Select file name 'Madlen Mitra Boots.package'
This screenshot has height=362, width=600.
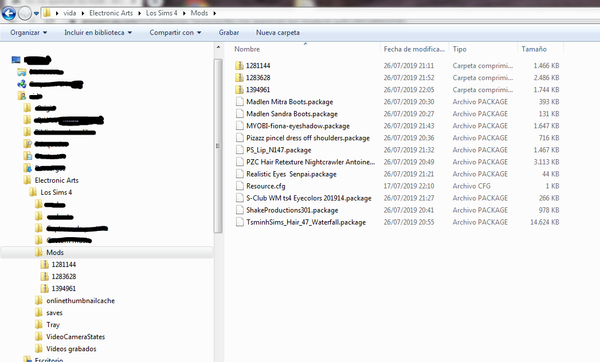[290, 102]
